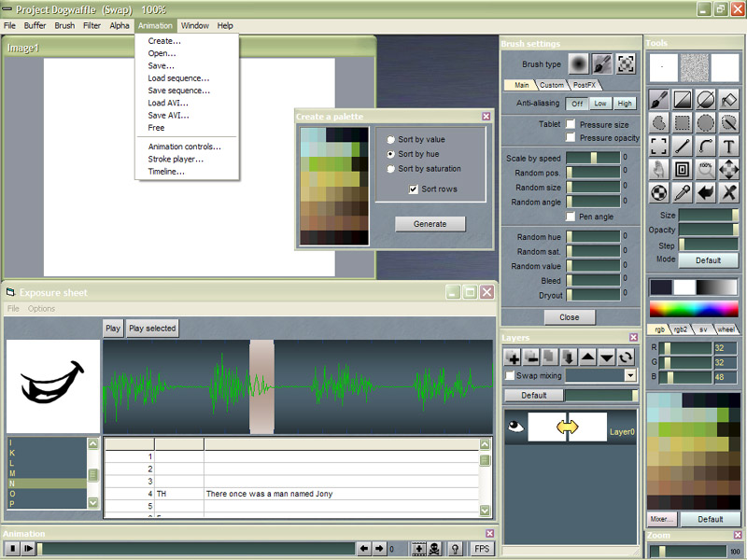
Task: Add a new layer with plus icon
Action: pos(513,357)
